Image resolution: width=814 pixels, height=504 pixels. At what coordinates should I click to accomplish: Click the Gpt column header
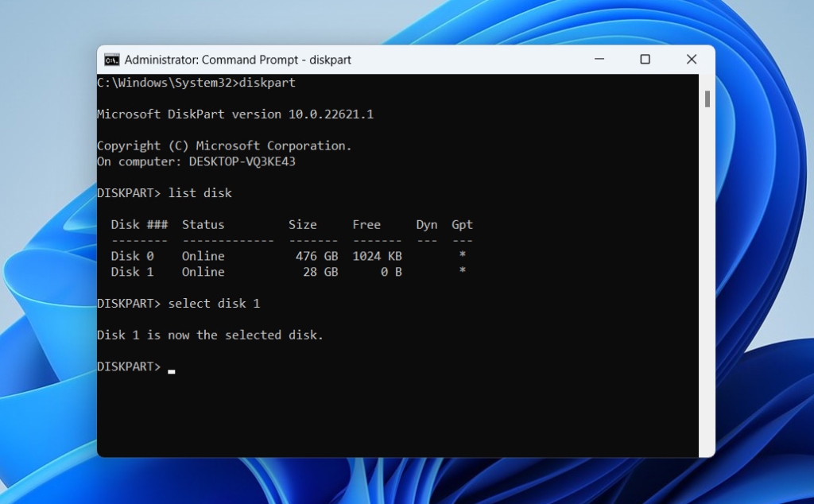click(462, 224)
